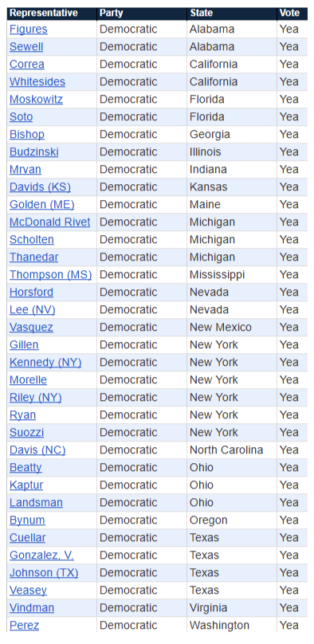Viewport: 314px width, 644px height.
Task: Open the Gonzalez, V. link
Action: 42,556
